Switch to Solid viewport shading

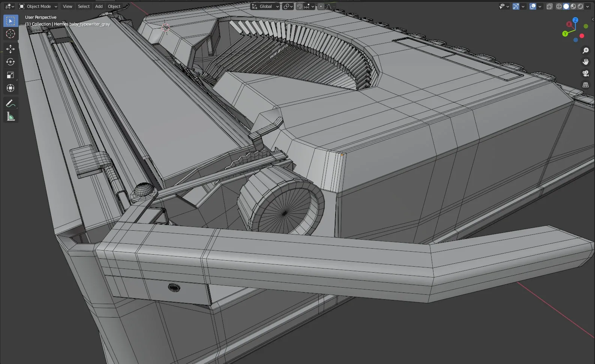click(x=566, y=6)
